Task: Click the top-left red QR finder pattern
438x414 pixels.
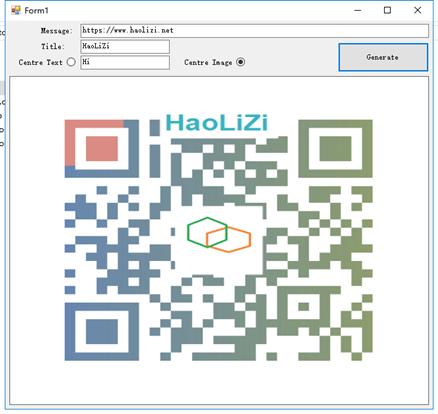Action: tap(102, 148)
